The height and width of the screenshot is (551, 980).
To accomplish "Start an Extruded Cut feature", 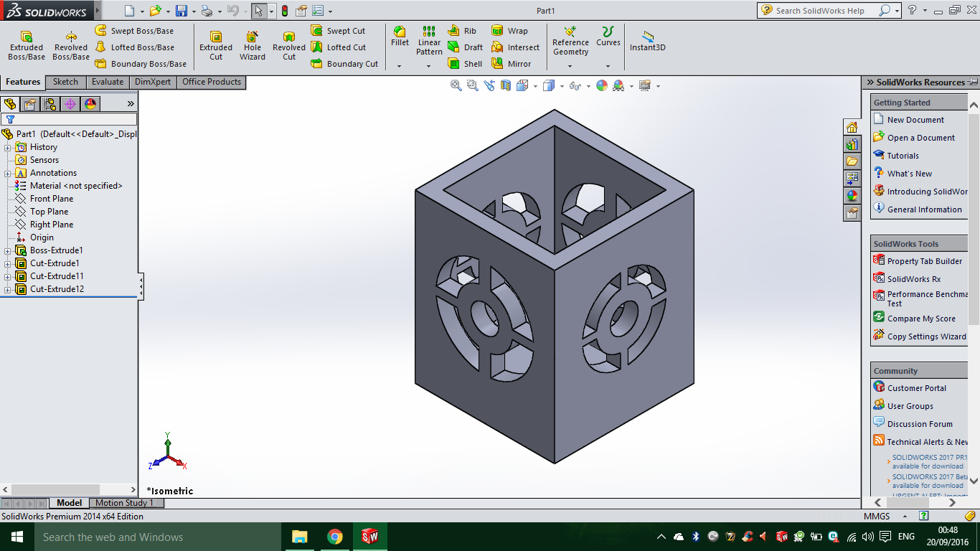I will point(216,46).
